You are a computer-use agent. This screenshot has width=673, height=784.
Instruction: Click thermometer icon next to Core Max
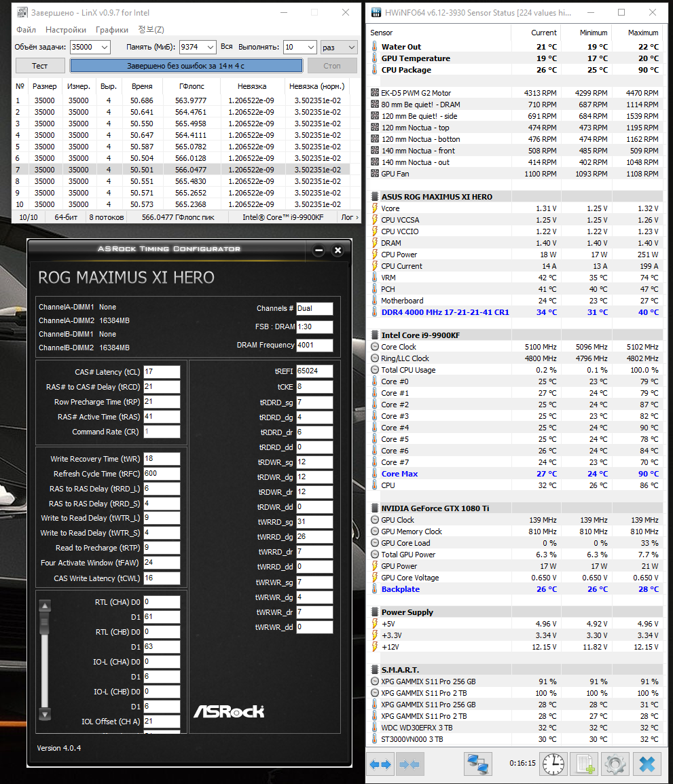click(374, 474)
